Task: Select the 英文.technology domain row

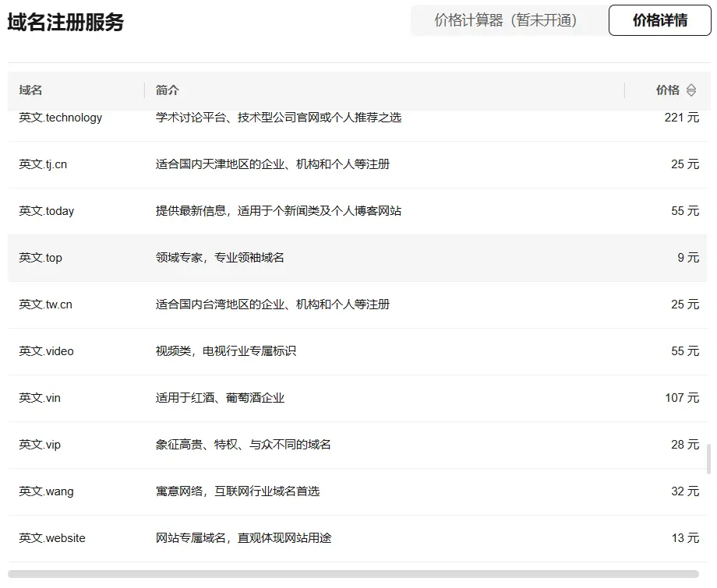Action: (x=61, y=118)
